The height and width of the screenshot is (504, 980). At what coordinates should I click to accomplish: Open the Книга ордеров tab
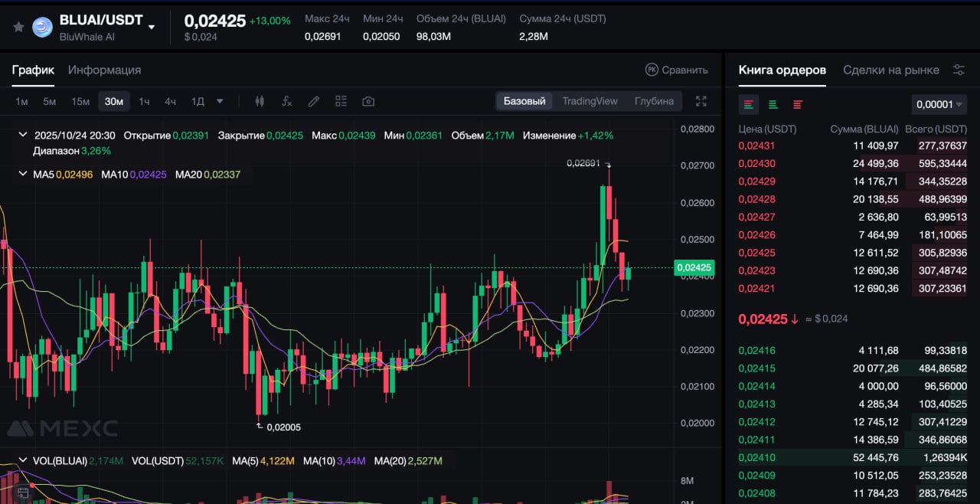point(782,70)
